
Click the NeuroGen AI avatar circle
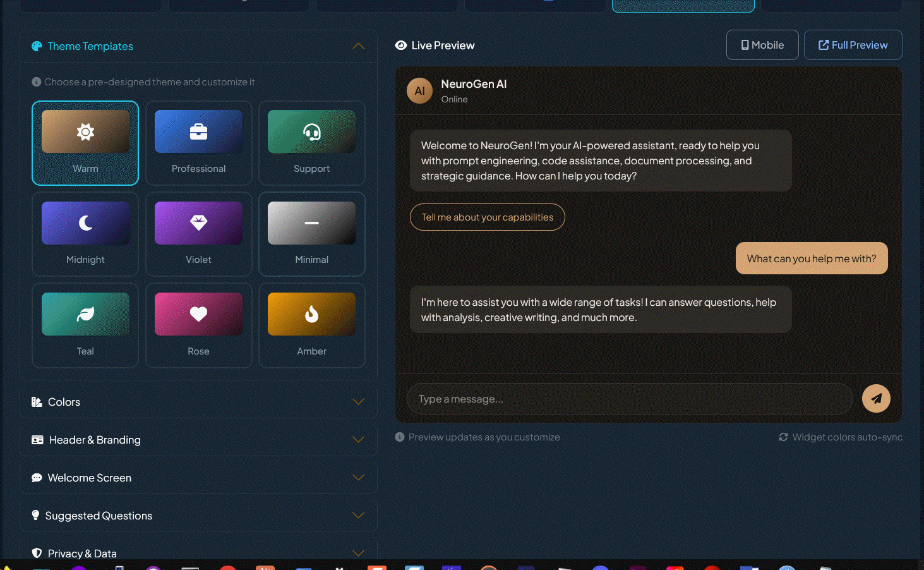click(419, 90)
